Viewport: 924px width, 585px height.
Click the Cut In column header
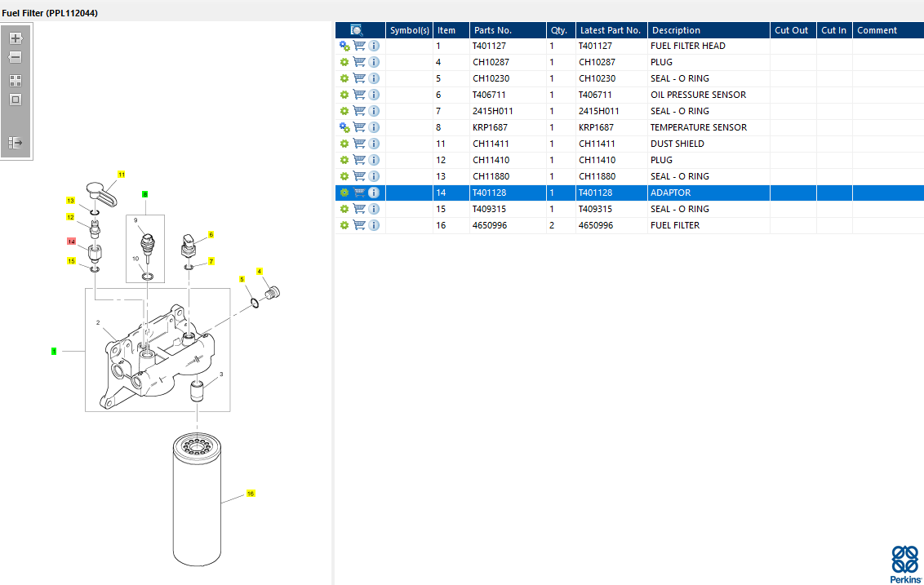tap(834, 30)
